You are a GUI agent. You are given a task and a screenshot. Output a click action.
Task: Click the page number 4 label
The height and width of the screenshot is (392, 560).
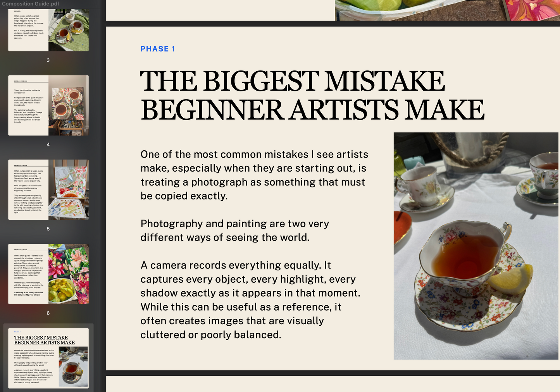pyautogui.click(x=48, y=144)
